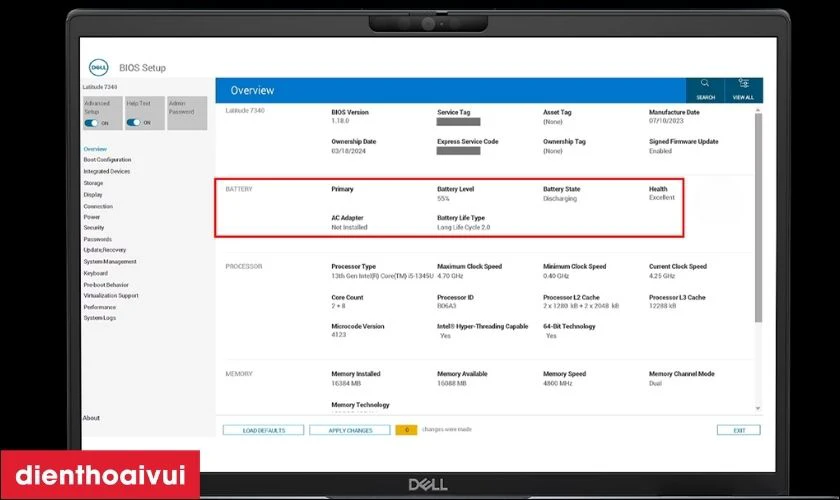Click the About link in sidebar
This screenshot has height=500, width=840.
[x=91, y=418]
